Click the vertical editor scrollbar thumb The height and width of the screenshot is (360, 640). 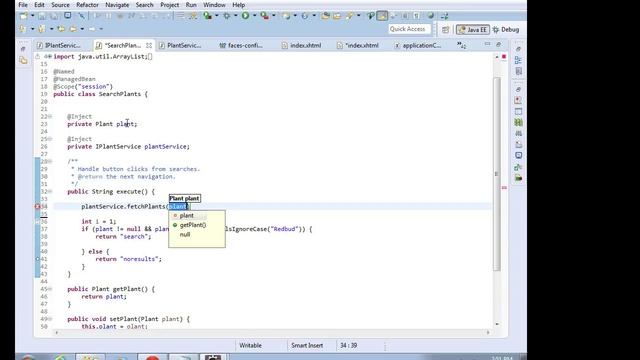click(497, 174)
